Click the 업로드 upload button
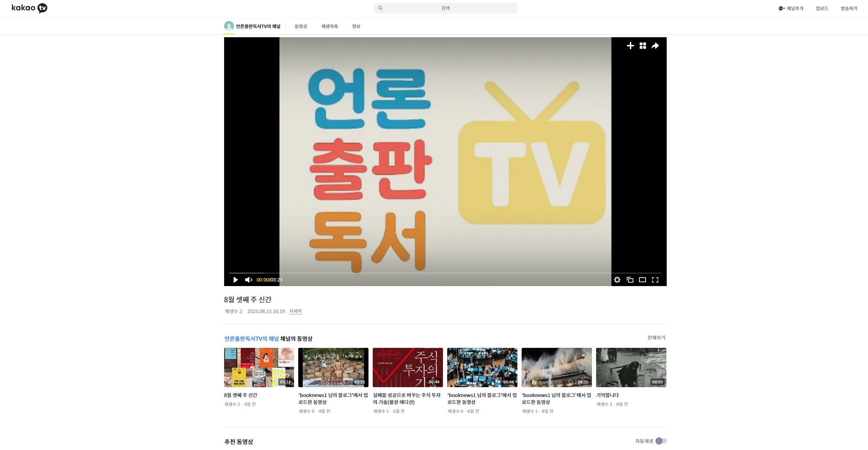The width and height of the screenshot is (868, 450). 822,8
